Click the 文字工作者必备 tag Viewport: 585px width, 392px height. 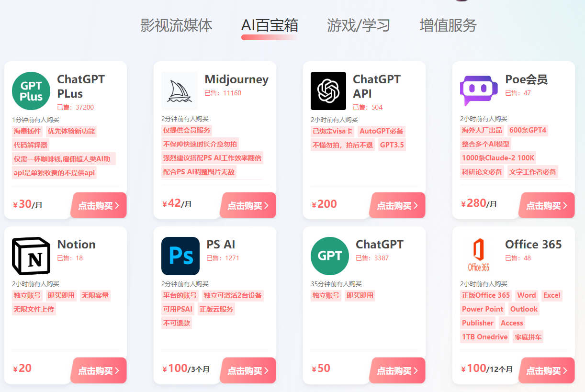[x=533, y=172]
